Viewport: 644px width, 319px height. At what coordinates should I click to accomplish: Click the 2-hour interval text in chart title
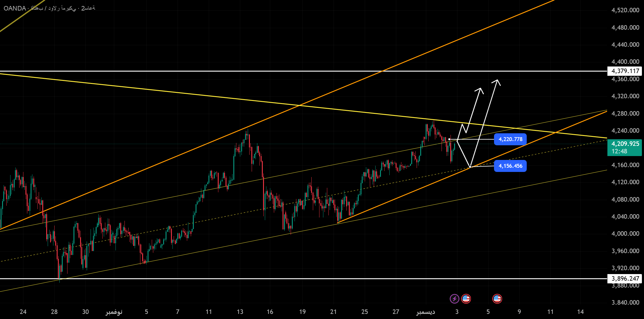pos(88,8)
